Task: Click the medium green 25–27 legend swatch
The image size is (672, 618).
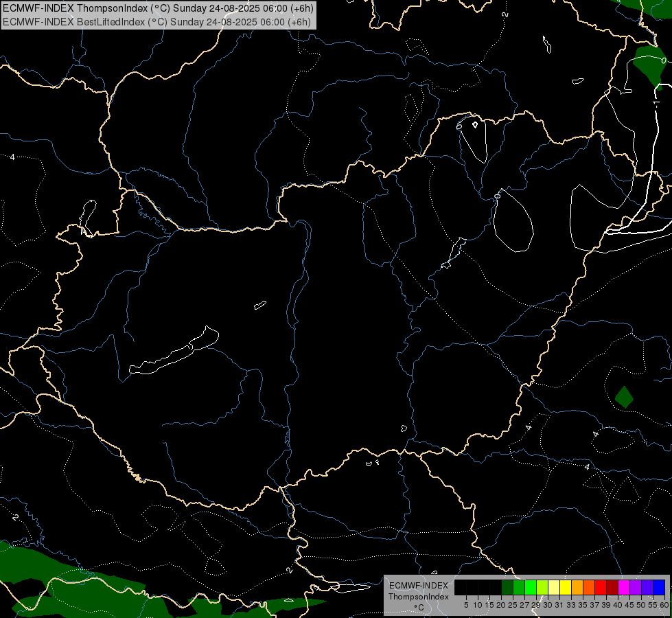Action: (519, 587)
